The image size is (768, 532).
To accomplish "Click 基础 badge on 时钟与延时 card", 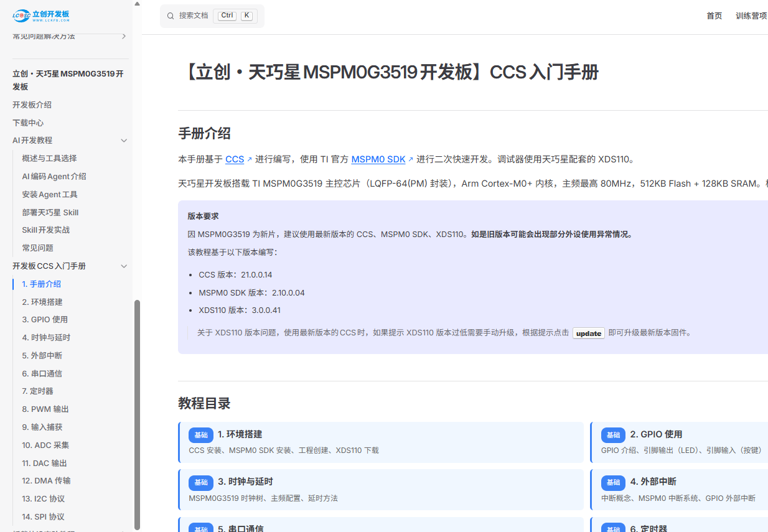I will (201, 482).
